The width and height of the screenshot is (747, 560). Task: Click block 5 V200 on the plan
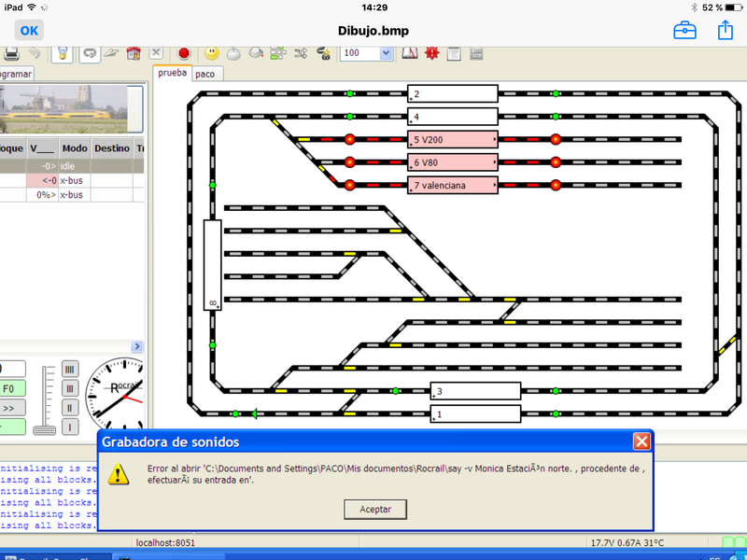click(x=453, y=139)
